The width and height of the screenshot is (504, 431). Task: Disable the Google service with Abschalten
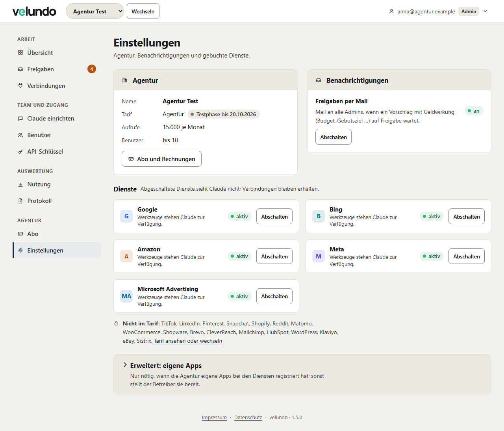[x=274, y=216]
